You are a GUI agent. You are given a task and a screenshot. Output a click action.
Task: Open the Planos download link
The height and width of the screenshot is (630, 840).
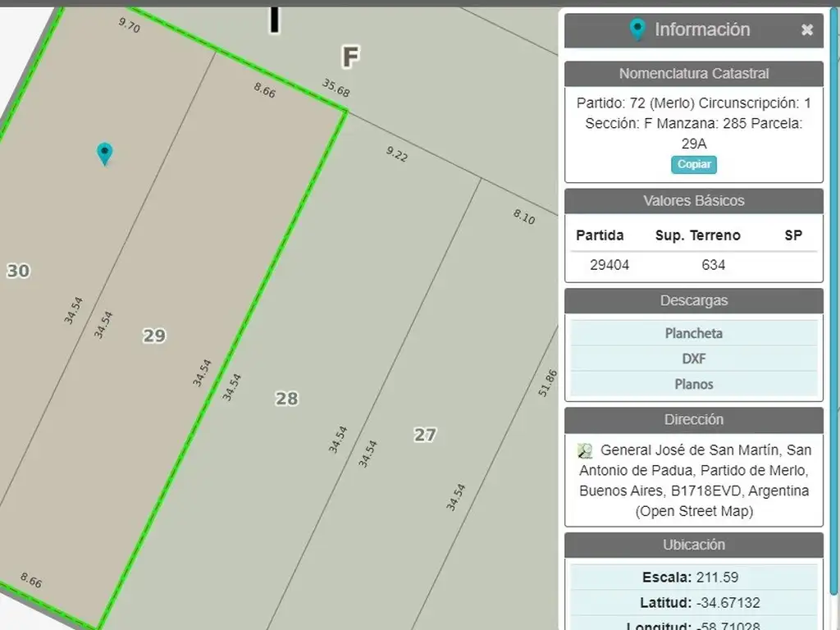(693, 384)
